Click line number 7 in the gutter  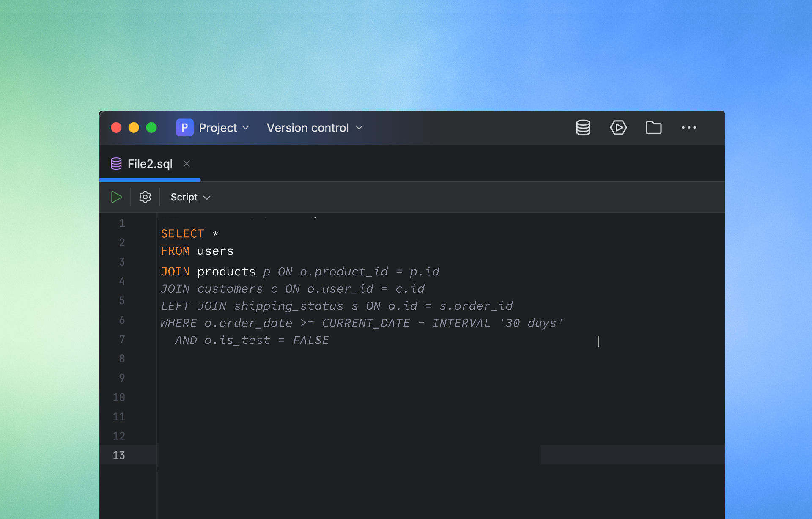(122, 339)
